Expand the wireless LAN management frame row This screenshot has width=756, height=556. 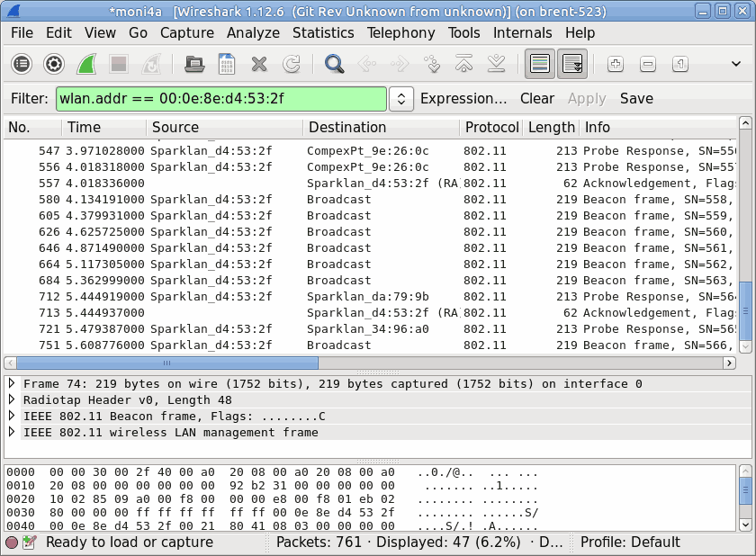[12, 432]
